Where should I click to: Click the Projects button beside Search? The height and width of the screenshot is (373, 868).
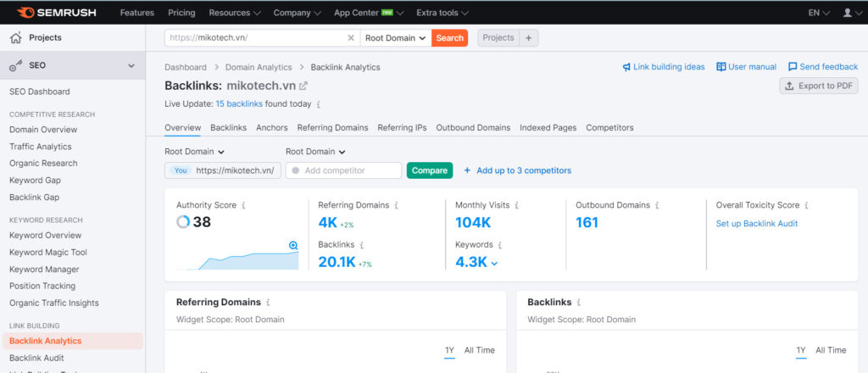498,37
